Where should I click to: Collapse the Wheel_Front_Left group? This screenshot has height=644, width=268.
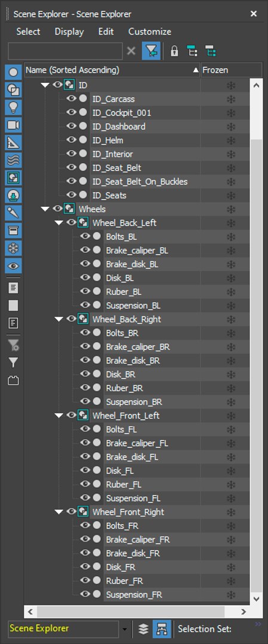[x=58, y=416]
